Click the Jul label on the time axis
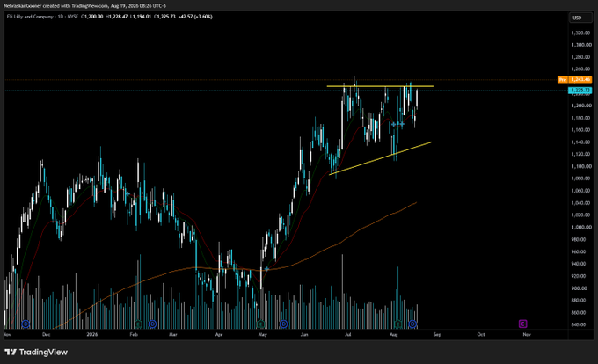 point(348,335)
